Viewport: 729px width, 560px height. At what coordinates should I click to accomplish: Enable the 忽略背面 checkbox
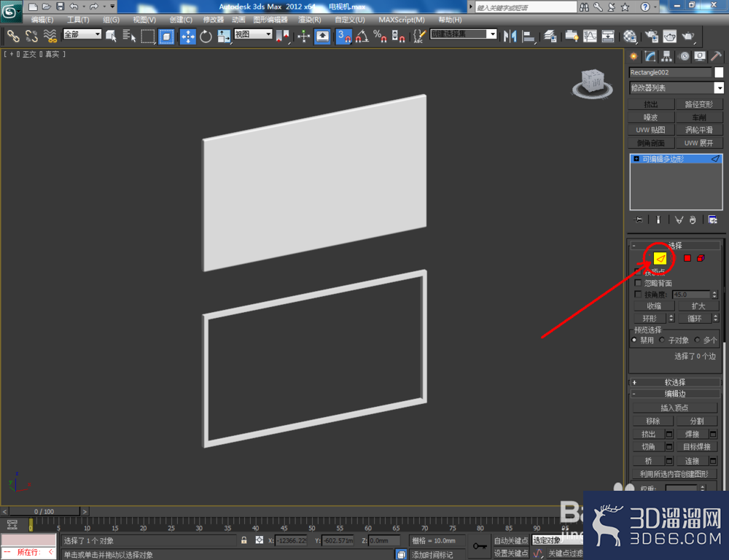(x=638, y=283)
